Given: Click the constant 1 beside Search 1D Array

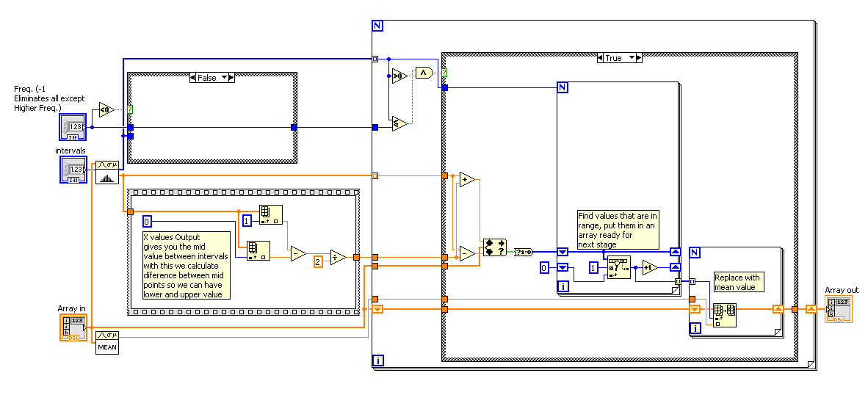Looking at the screenshot, I should (593, 268).
